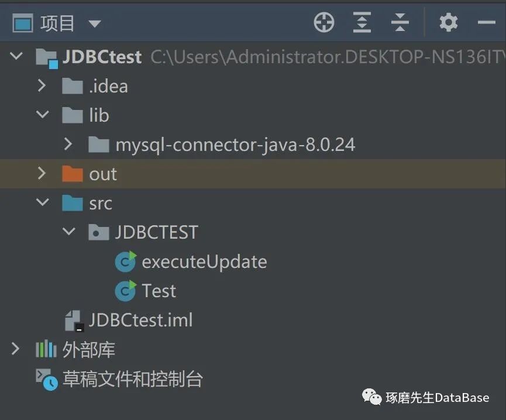This screenshot has height=420, width=506.
Task: Expand the 外部库 node
Action: click(16, 349)
